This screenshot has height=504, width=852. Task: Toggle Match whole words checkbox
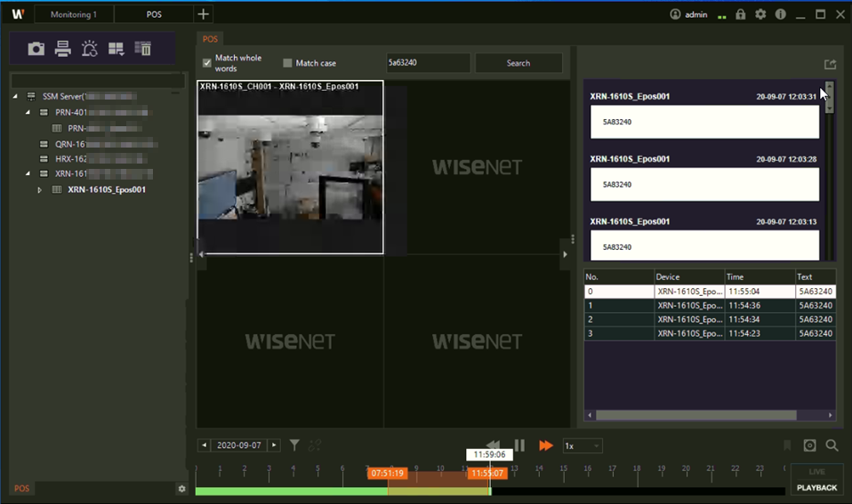pyautogui.click(x=207, y=63)
